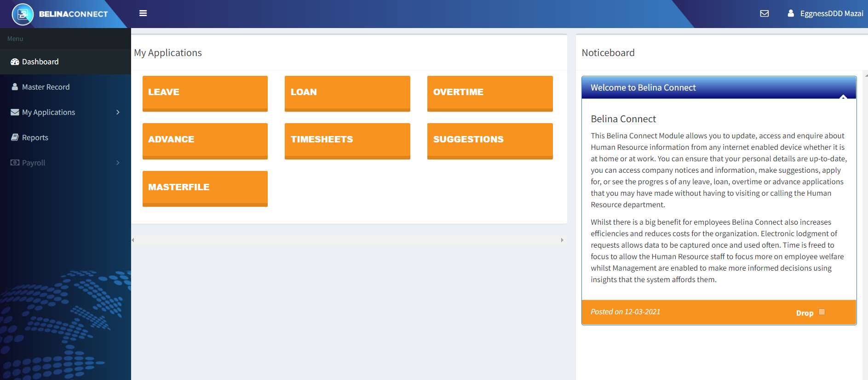The image size is (868, 380).
Task: Open the LOAN application tile
Action: [347, 93]
